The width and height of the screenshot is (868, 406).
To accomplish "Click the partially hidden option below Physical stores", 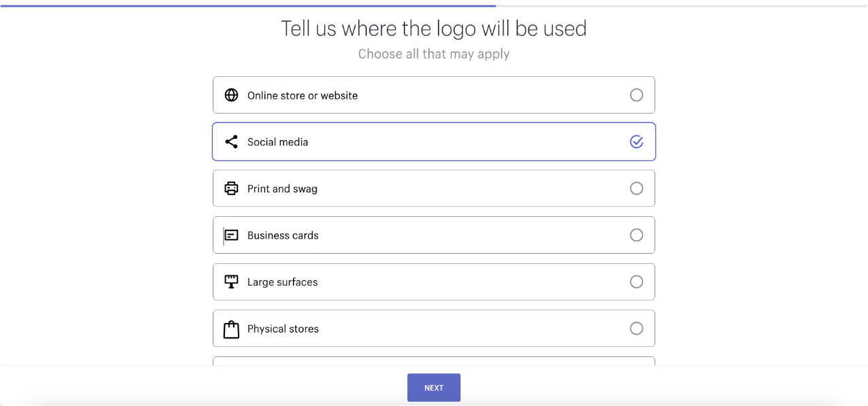I will point(434,361).
